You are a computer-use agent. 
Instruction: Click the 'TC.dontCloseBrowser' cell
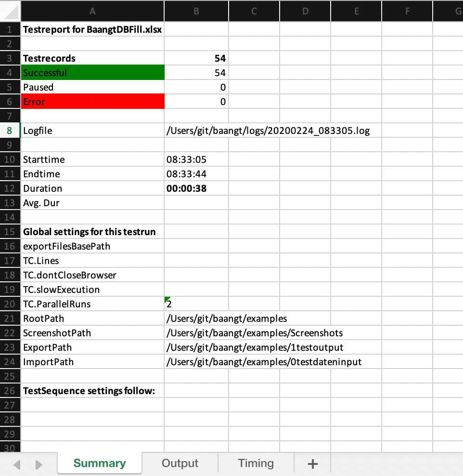[x=92, y=275]
